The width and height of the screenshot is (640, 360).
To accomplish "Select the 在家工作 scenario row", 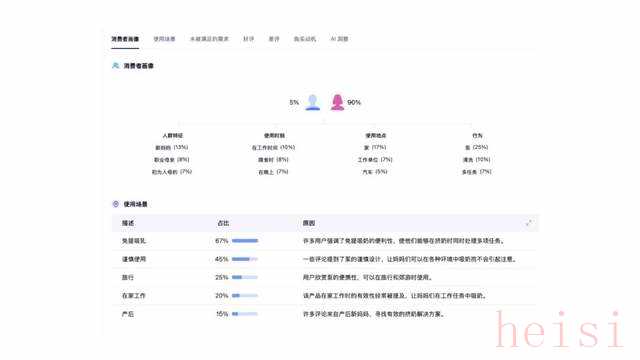I will [x=325, y=296].
